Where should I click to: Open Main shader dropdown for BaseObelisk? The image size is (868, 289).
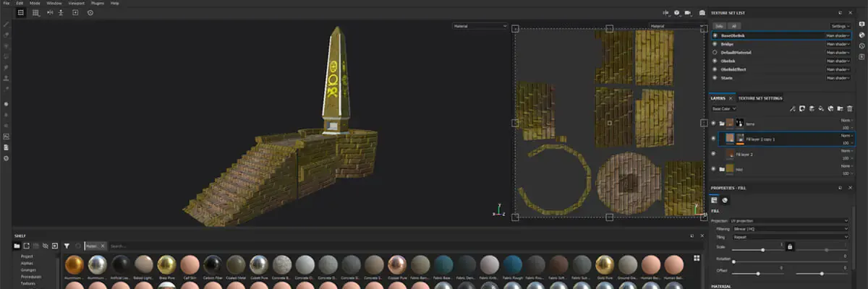point(839,35)
